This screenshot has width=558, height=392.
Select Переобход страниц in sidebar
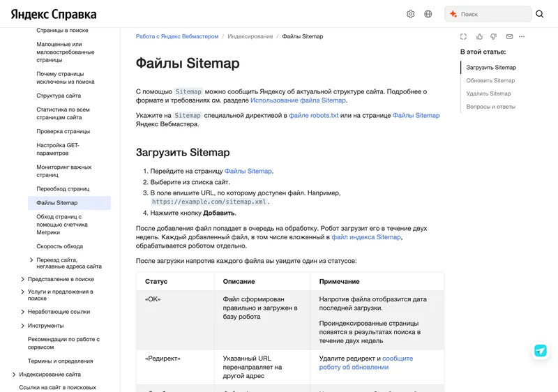[x=63, y=188]
